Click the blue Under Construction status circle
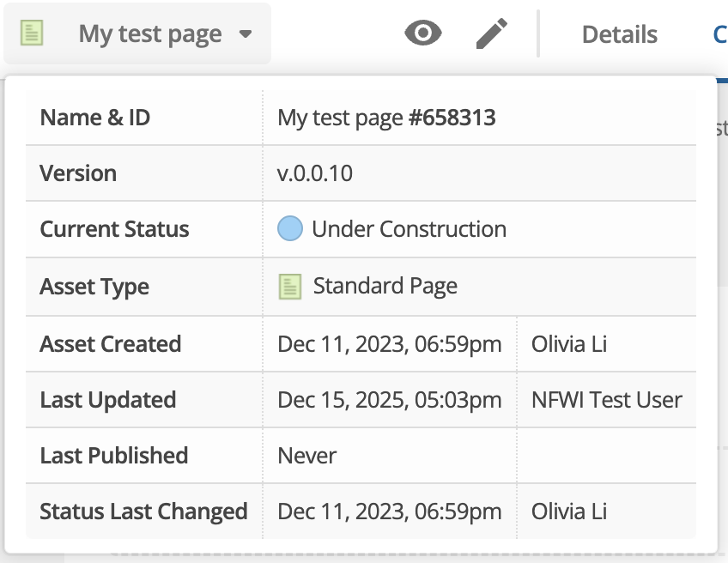Screen dimensions: 728x563 click(290, 229)
